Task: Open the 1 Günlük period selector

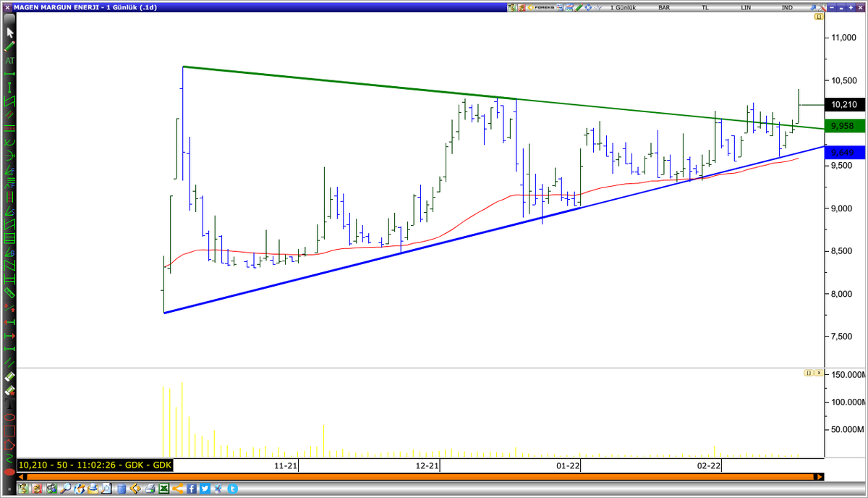Action: (x=624, y=7)
